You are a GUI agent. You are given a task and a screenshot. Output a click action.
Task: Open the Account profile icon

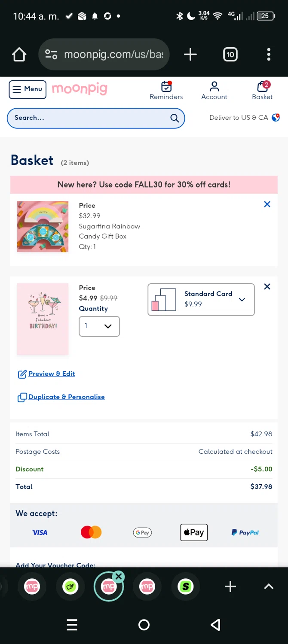pyautogui.click(x=214, y=87)
